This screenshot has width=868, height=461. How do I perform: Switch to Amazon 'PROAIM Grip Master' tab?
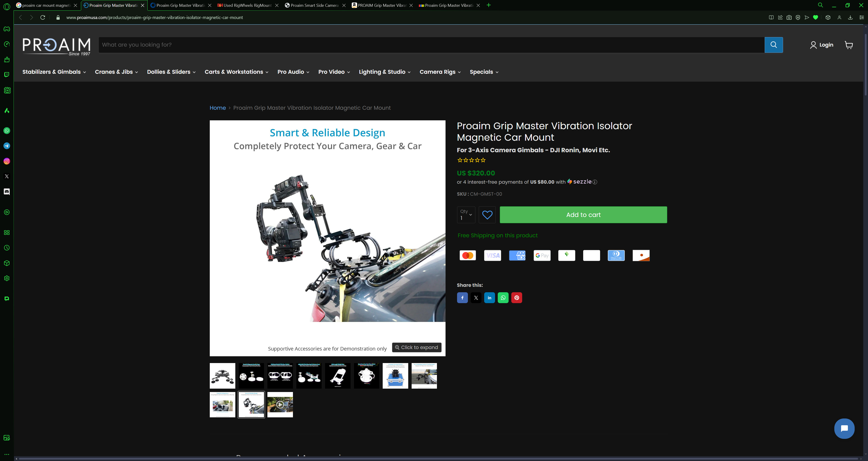[382, 5]
